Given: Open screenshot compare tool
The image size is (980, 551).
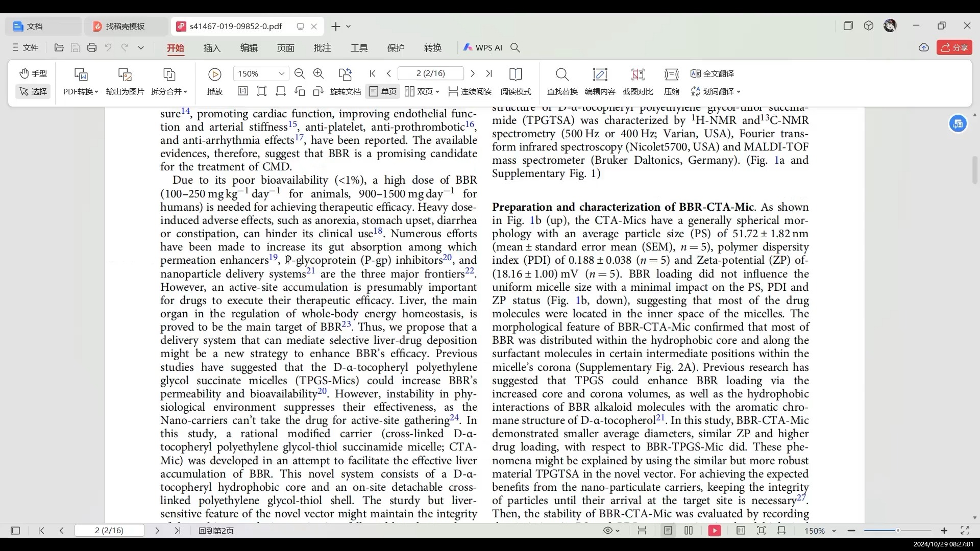Looking at the screenshot, I should 638,74.
